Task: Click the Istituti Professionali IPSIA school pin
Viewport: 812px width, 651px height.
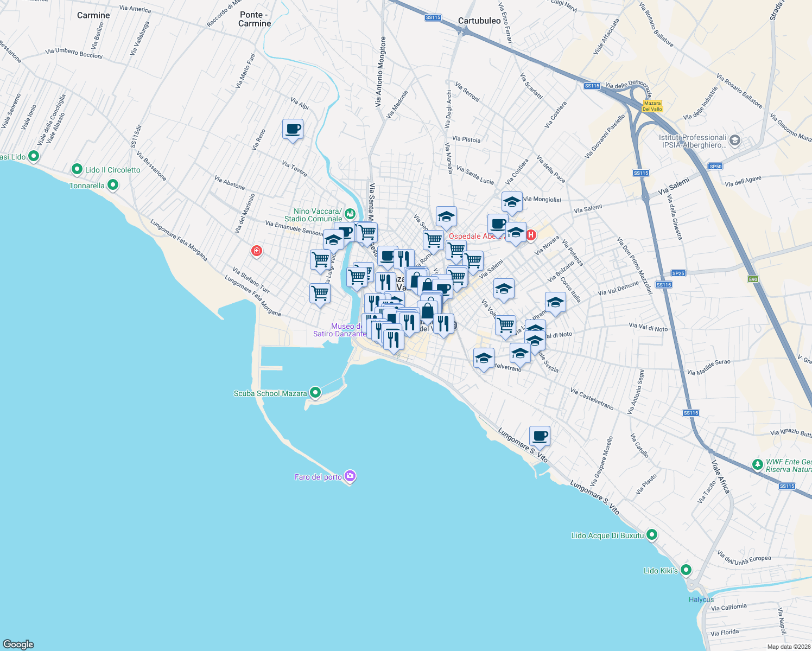Action: pyautogui.click(x=734, y=141)
